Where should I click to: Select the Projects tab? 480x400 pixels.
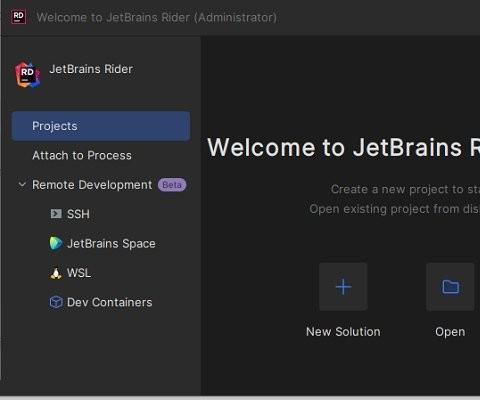[101, 126]
